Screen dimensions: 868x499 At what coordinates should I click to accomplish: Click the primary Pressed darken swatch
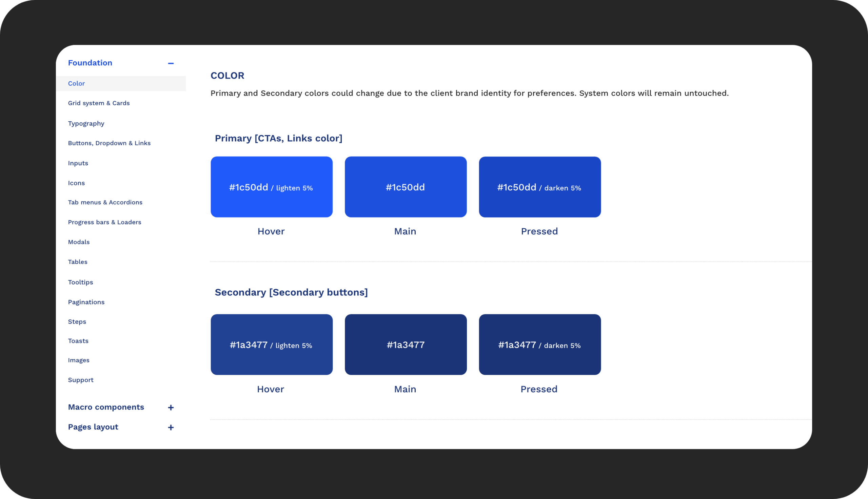click(539, 187)
